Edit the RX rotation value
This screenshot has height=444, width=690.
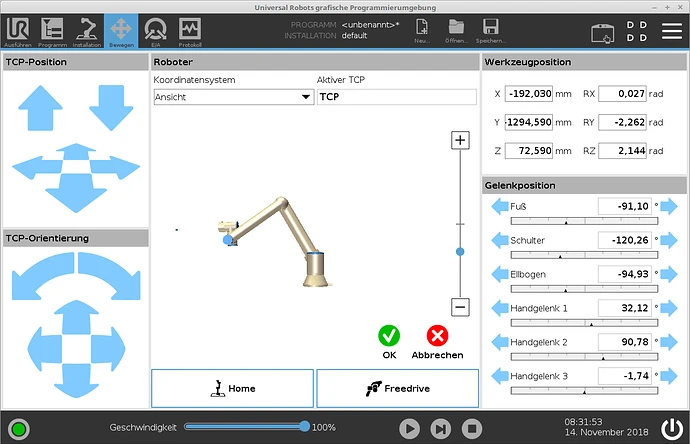click(x=622, y=94)
